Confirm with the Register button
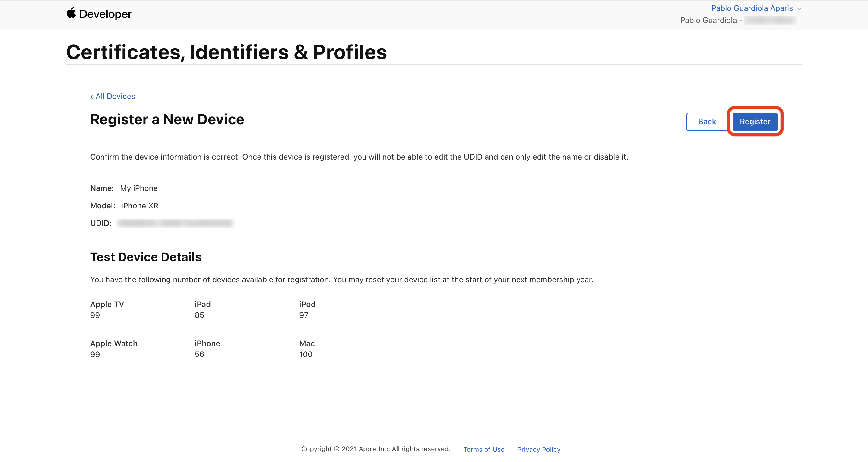 tap(754, 122)
